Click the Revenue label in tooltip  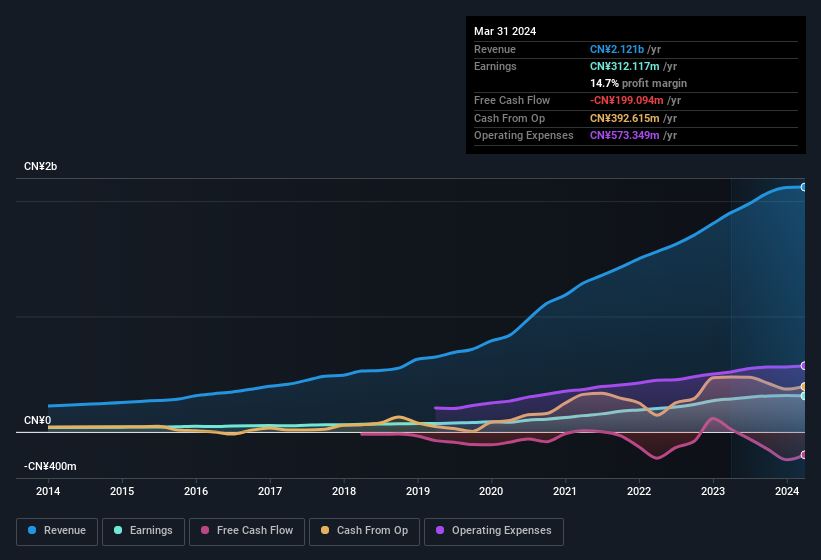[495, 49]
